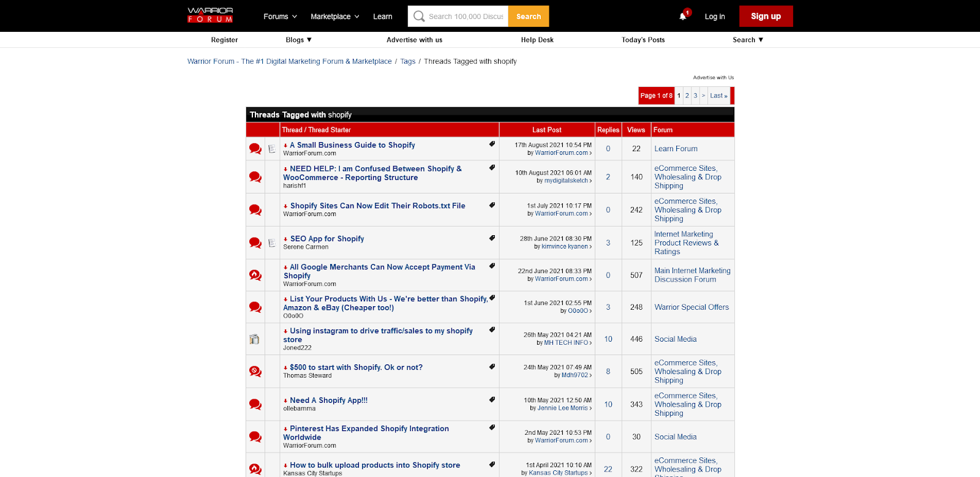Go to Help Desk

coord(537,40)
